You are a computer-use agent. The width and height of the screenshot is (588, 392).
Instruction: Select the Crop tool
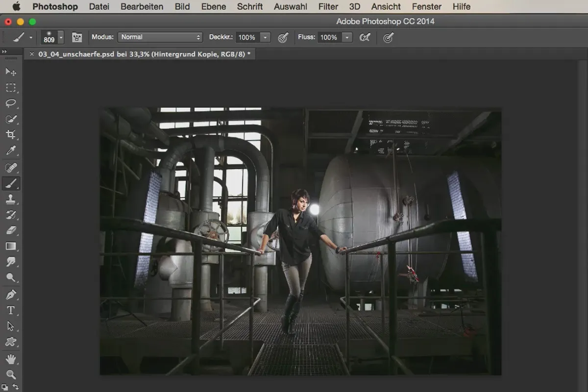coord(11,135)
